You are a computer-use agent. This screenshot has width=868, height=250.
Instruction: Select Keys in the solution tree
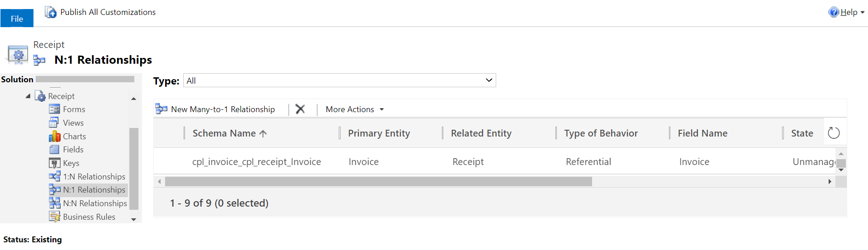point(71,163)
